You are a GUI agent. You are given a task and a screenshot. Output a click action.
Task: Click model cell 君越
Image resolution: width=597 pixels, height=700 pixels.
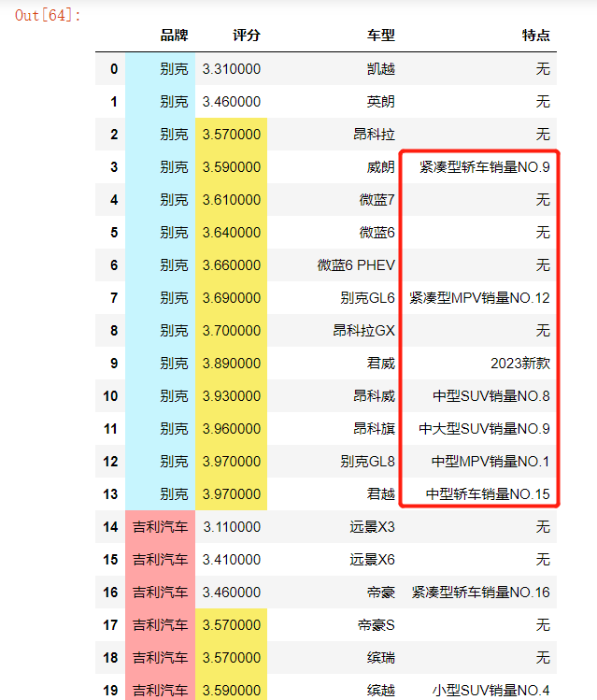point(381,494)
